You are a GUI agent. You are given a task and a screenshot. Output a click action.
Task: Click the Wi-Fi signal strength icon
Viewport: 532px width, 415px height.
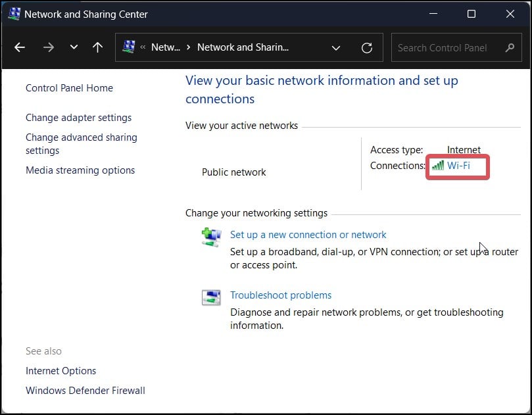[x=437, y=166]
